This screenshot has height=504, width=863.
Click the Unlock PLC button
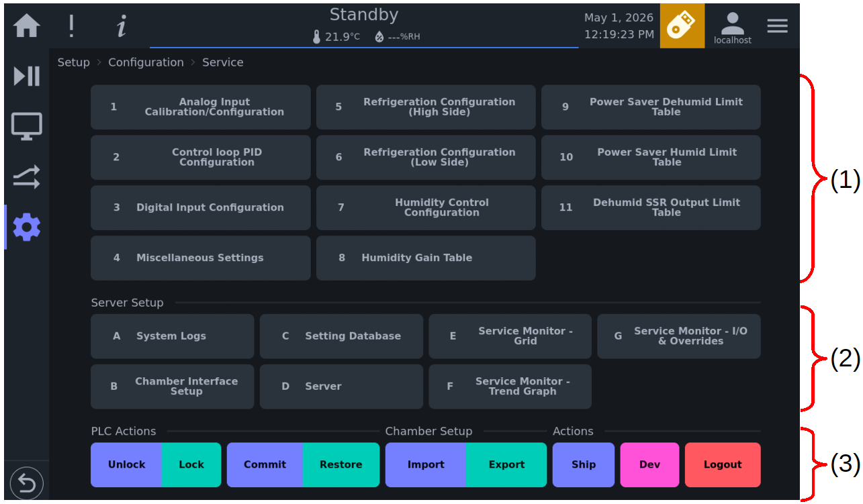126,464
